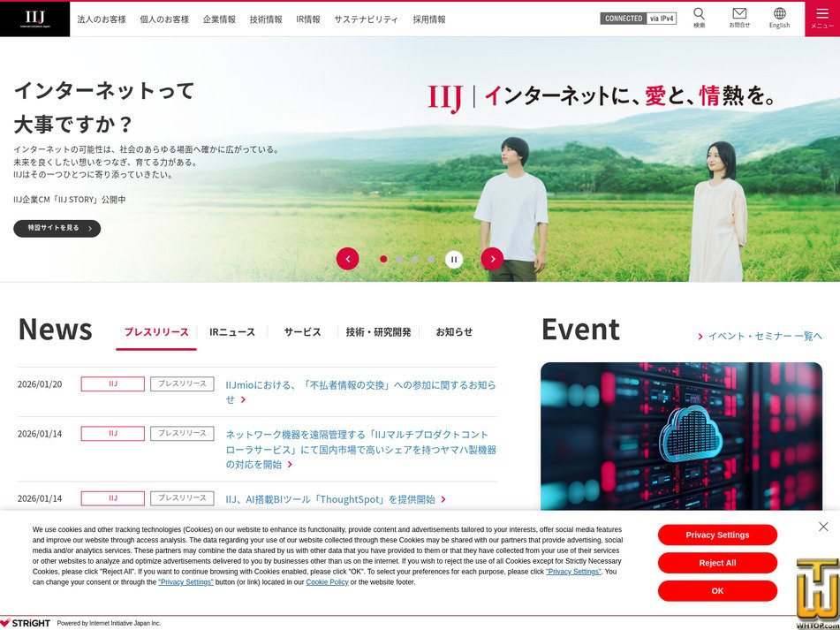840x630 pixels.
Task: Pause the hero banner slideshow
Action: (453, 258)
